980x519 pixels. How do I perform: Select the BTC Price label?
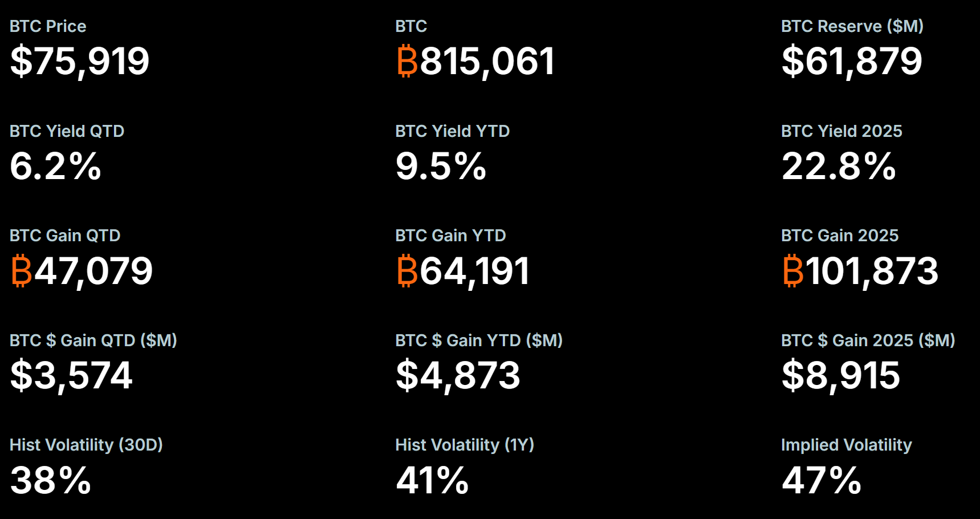[48, 26]
